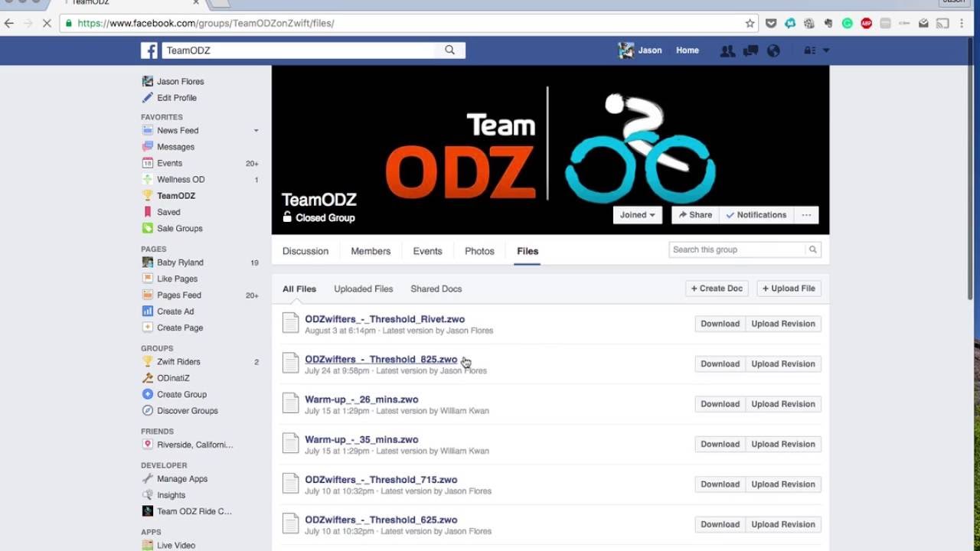The height and width of the screenshot is (551, 980).
Task: Open the friend requests icon
Action: pos(727,51)
